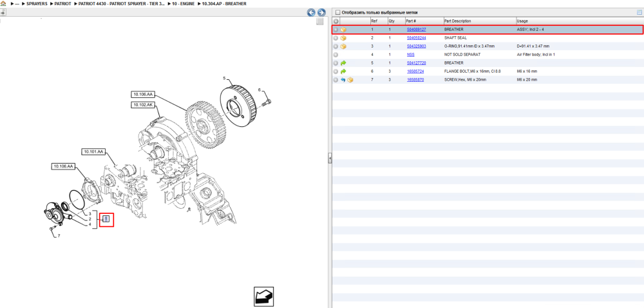Open the 10.106.AA label pointing to the seal cover
This screenshot has height=308, width=644.
pyautogui.click(x=63, y=166)
